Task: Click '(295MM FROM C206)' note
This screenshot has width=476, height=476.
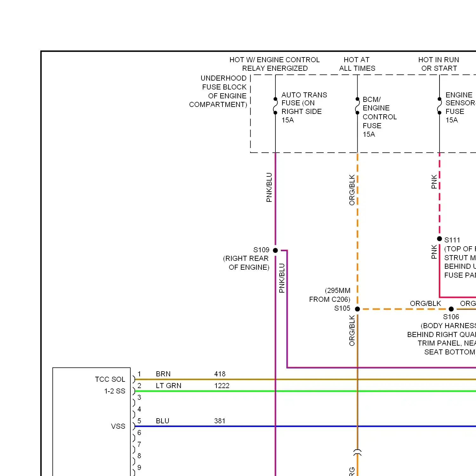Action: pyautogui.click(x=330, y=295)
